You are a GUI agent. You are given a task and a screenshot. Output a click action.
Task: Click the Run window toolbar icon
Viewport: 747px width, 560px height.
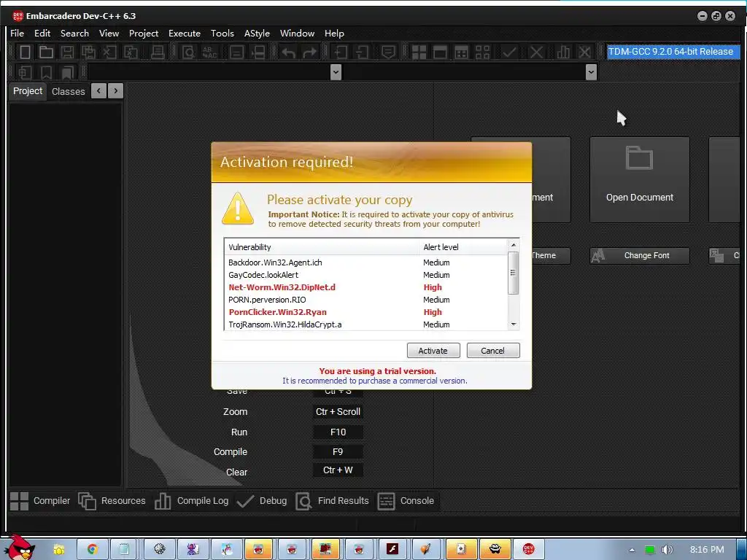pyautogui.click(x=440, y=52)
